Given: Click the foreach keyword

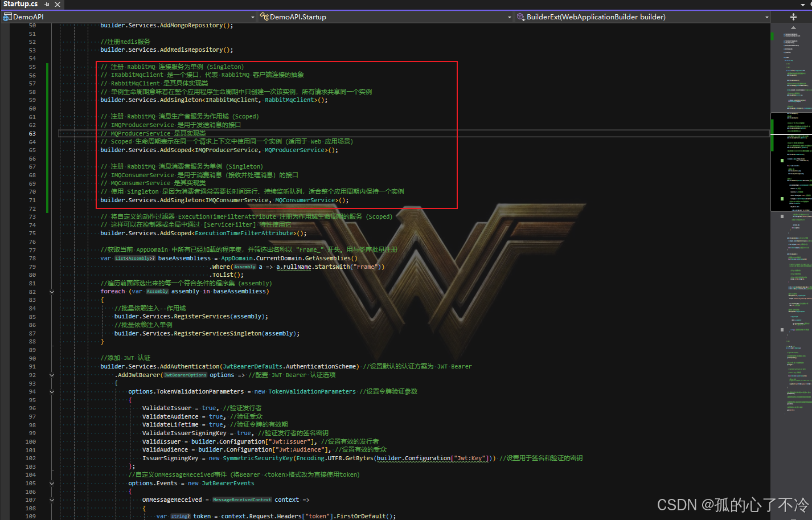Looking at the screenshot, I should 113,292.
